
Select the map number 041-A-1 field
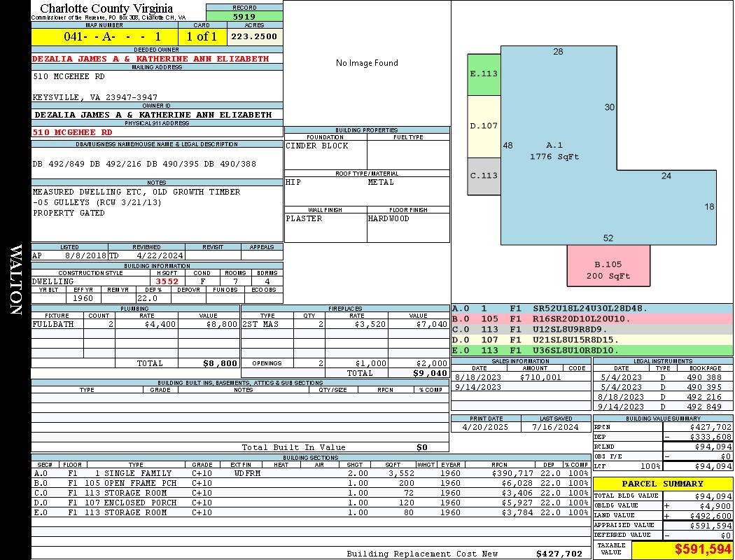point(104,36)
